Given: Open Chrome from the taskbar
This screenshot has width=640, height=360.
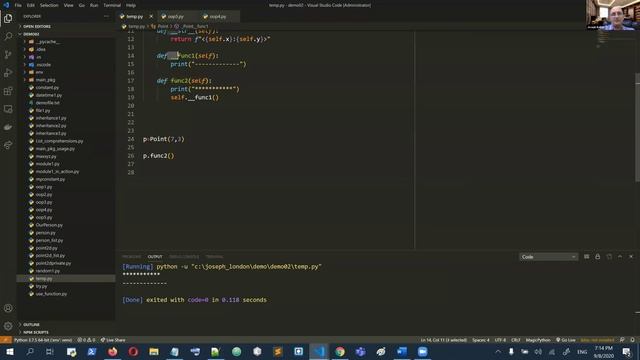Looking at the screenshot, I should coord(340,351).
